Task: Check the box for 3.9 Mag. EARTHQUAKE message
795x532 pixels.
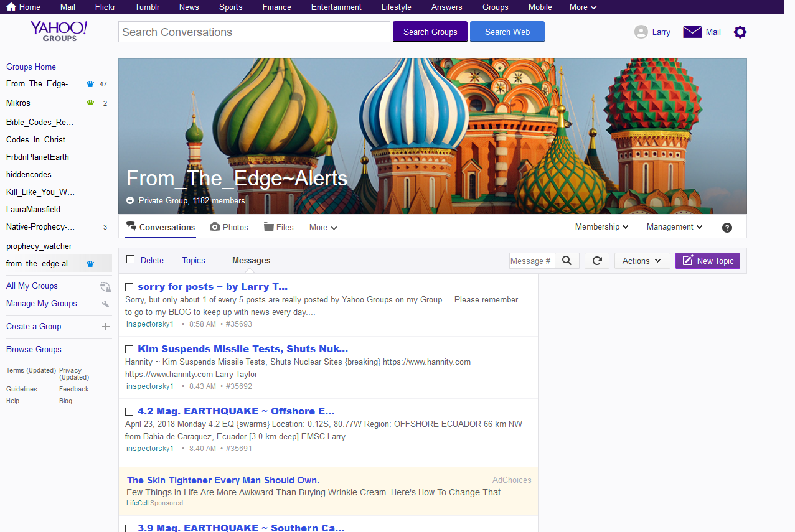Action: pyautogui.click(x=129, y=528)
